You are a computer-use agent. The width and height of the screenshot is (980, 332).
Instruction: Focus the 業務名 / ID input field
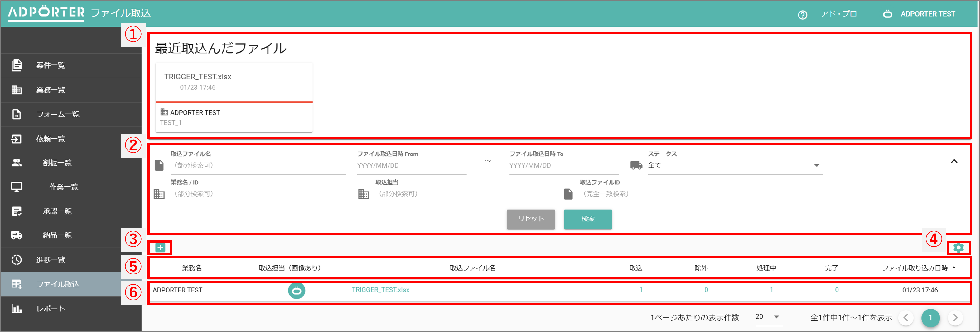click(258, 194)
